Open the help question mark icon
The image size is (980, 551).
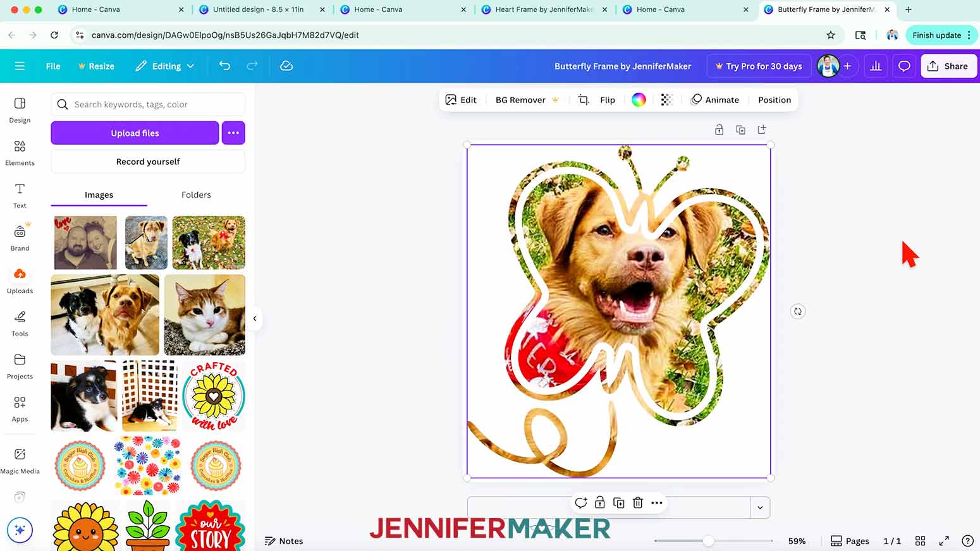point(967,541)
